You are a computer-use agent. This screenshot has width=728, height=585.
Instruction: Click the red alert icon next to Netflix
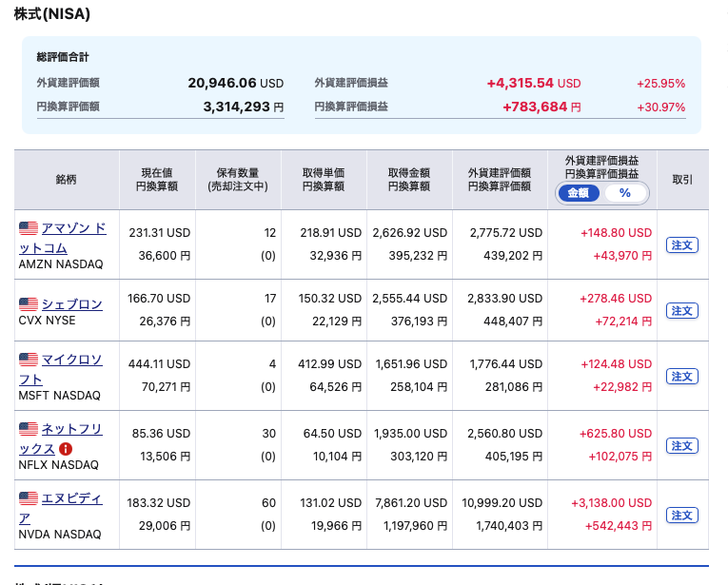66,449
